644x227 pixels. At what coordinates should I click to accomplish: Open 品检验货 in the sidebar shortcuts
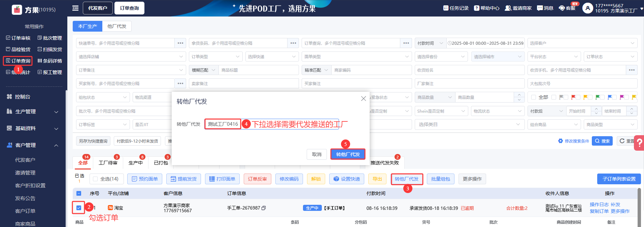(x=18, y=49)
